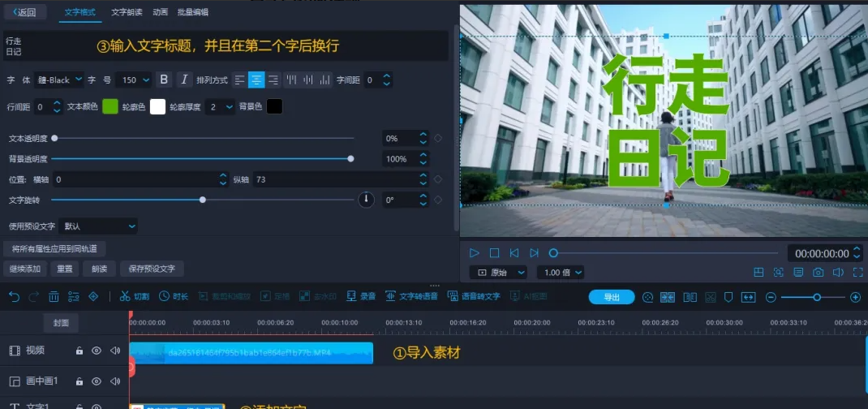Open the white 轮廓色 color swatch
The width and height of the screenshot is (868, 409).
(157, 107)
